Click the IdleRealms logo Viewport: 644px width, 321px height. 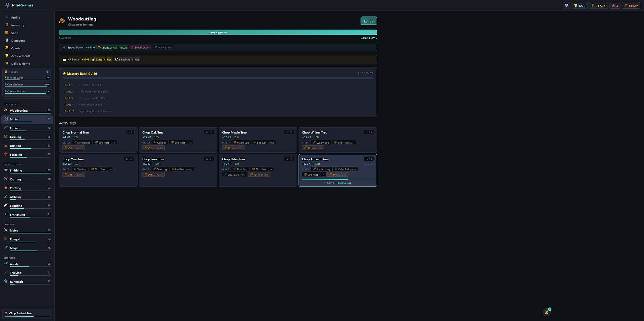click(x=19, y=5)
